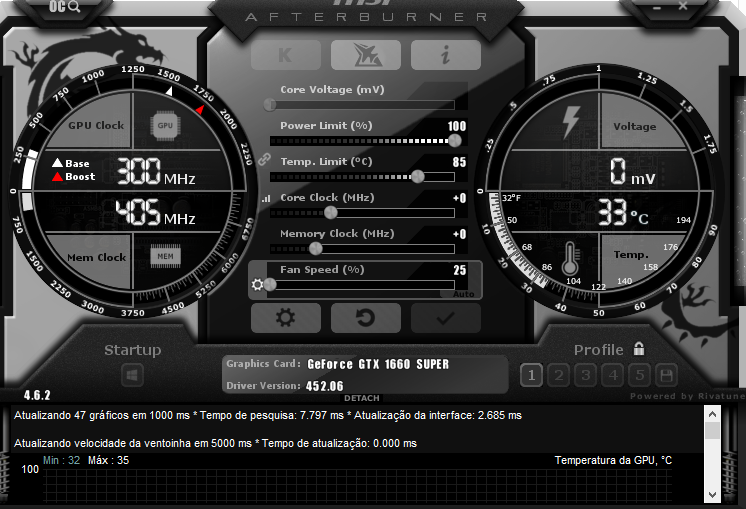The image size is (746, 509).
Task: Click the Temp. Limit value 85
Action: (459, 162)
